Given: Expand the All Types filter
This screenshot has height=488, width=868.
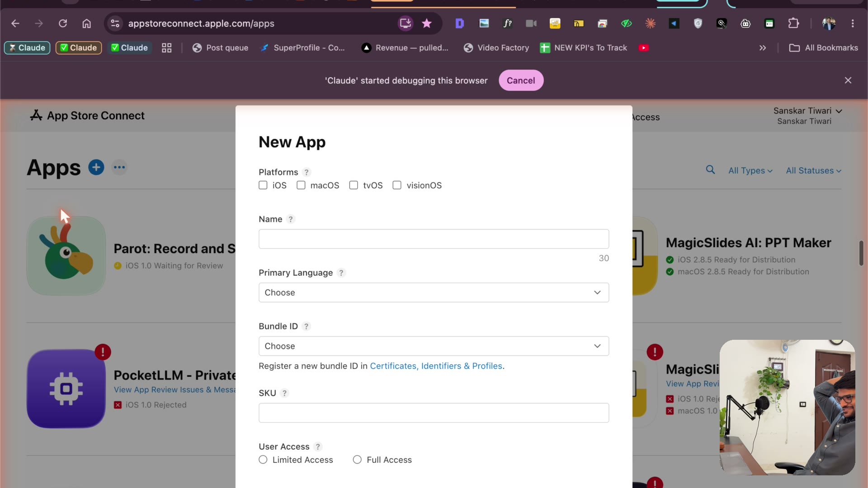Looking at the screenshot, I should [750, 171].
